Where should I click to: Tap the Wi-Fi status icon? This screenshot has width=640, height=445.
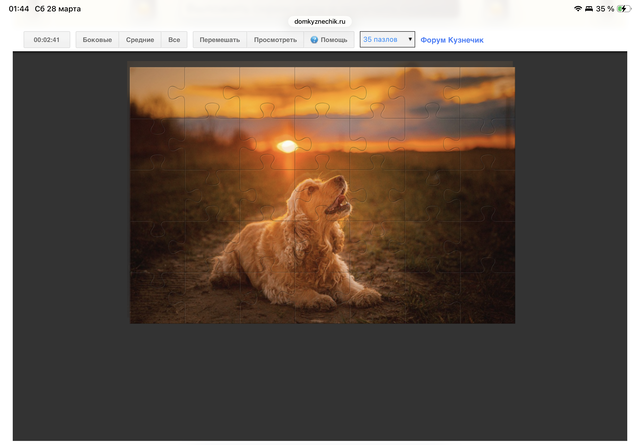578,8
